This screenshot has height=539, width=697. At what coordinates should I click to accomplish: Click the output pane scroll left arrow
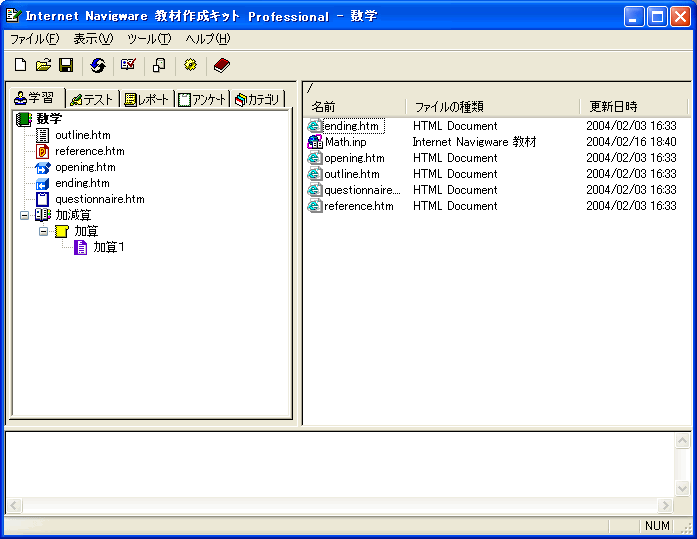(14, 505)
